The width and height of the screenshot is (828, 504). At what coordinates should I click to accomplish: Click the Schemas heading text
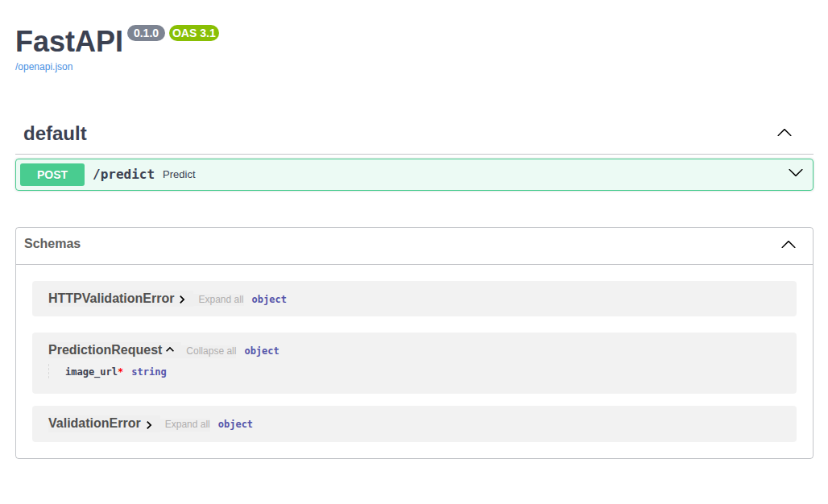(x=52, y=243)
